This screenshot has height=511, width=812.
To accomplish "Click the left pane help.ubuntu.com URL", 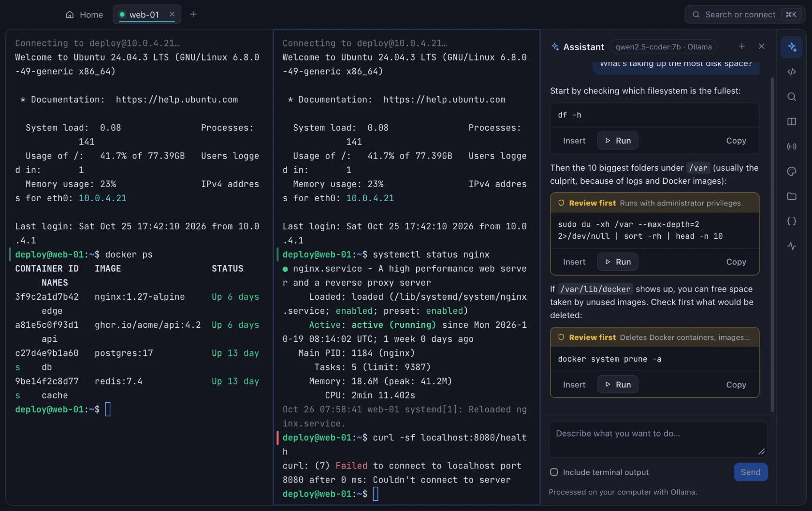I will (x=177, y=100).
